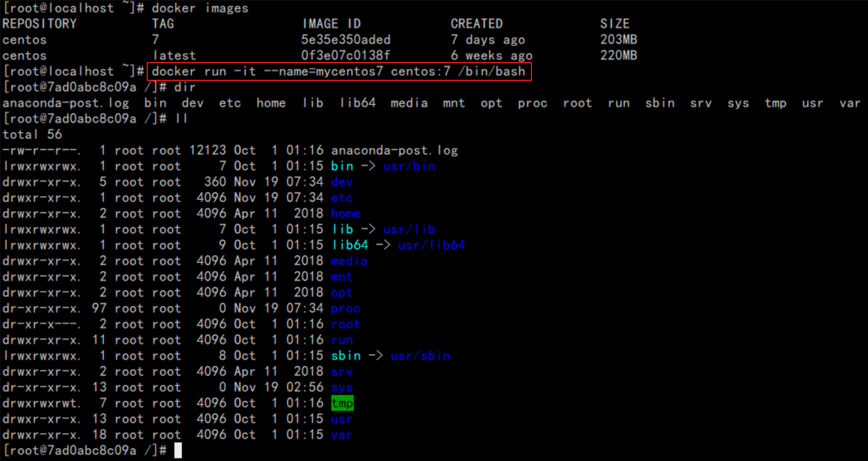Click the blue 'run' directory in listing
The image size is (868, 461).
pyautogui.click(x=342, y=340)
